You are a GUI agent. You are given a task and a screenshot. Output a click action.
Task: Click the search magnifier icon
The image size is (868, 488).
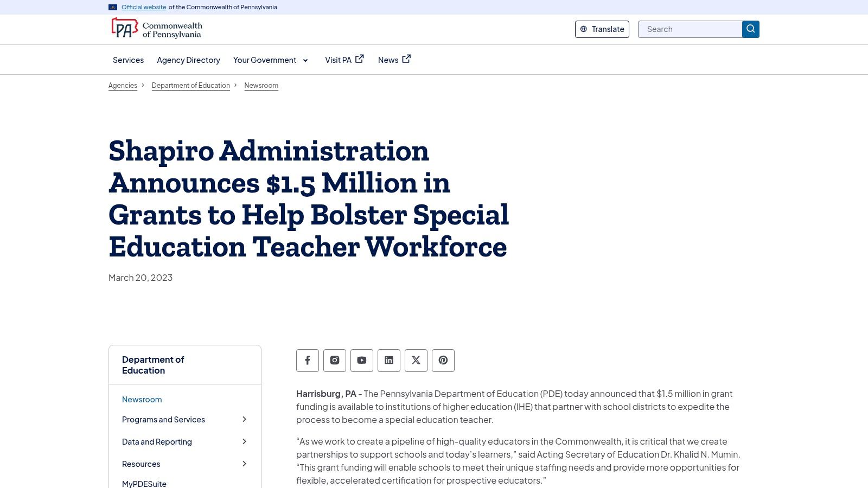pyautogui.click(x=751, y=29)
